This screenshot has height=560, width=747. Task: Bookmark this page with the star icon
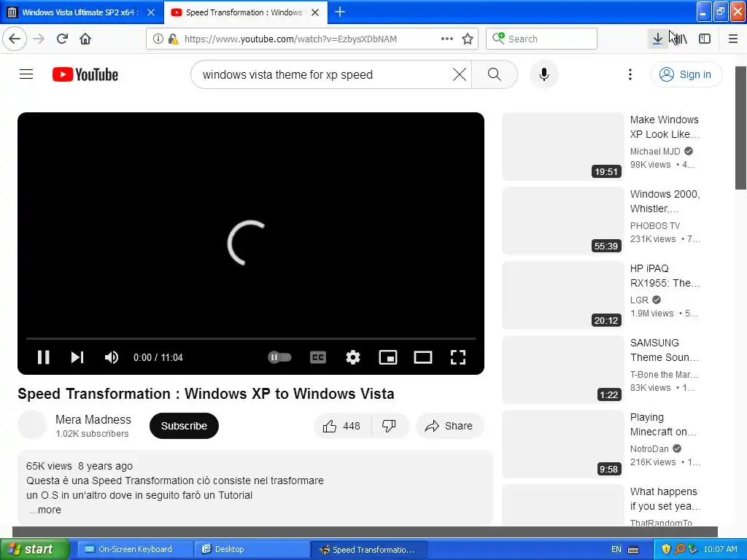[468, 39]
